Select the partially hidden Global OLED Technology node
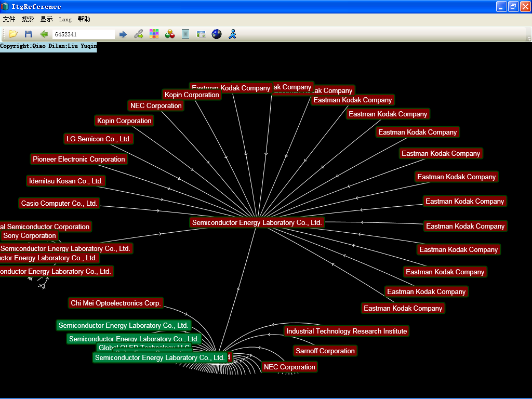The image size is (532, 399). pos(144,347)
